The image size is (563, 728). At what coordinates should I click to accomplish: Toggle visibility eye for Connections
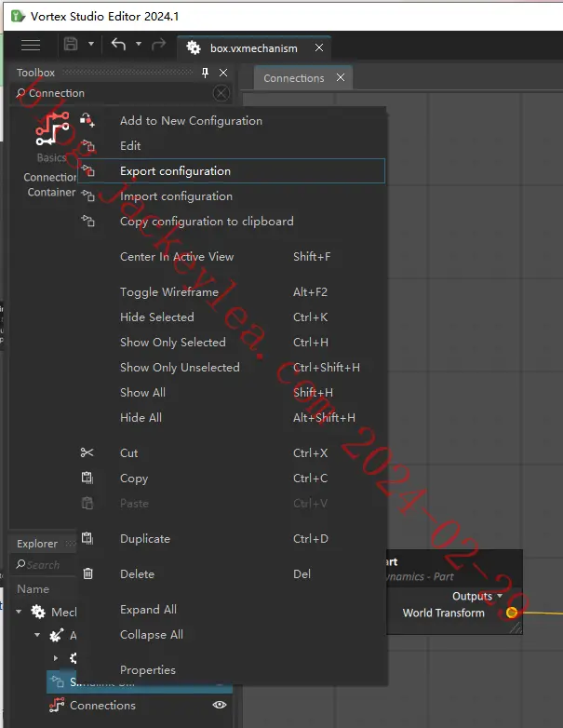pyautogui.click(x=220, y=705)
